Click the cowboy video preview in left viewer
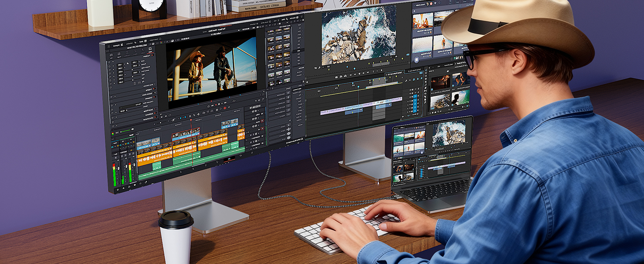Viewport: 644px width, 264px height. (x=212, y=70)
